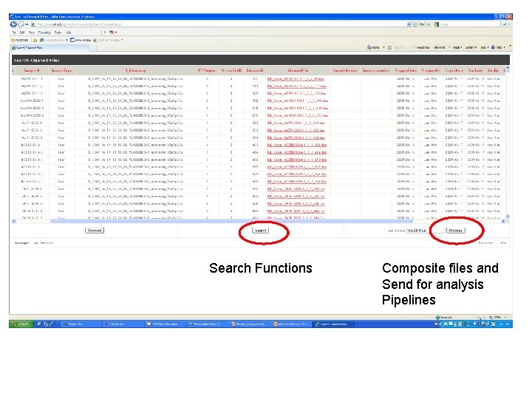The width and height of the screenshot is (532, 399).
Task: Open the toolbar Tools dropdown menu
Action: (x=484, y=47)
